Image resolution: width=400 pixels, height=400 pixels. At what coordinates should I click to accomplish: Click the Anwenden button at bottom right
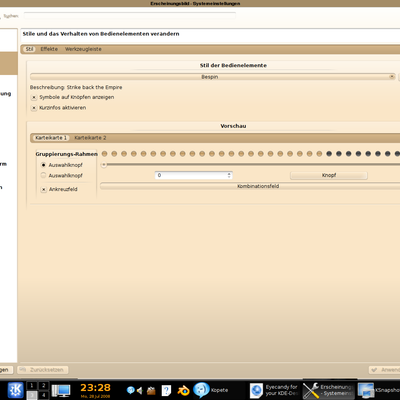tap(385, 370)
